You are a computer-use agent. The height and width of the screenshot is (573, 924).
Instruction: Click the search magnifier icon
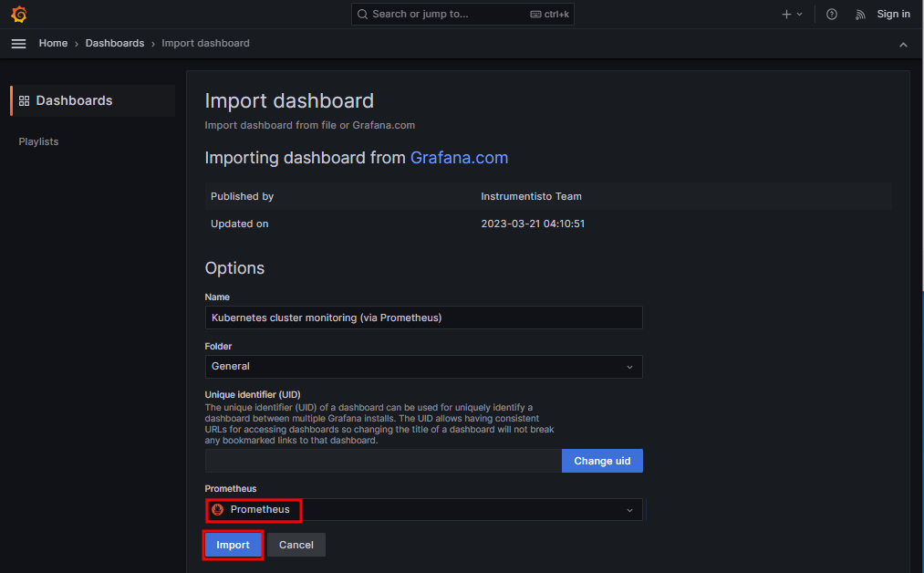click(x=362, y=15)
